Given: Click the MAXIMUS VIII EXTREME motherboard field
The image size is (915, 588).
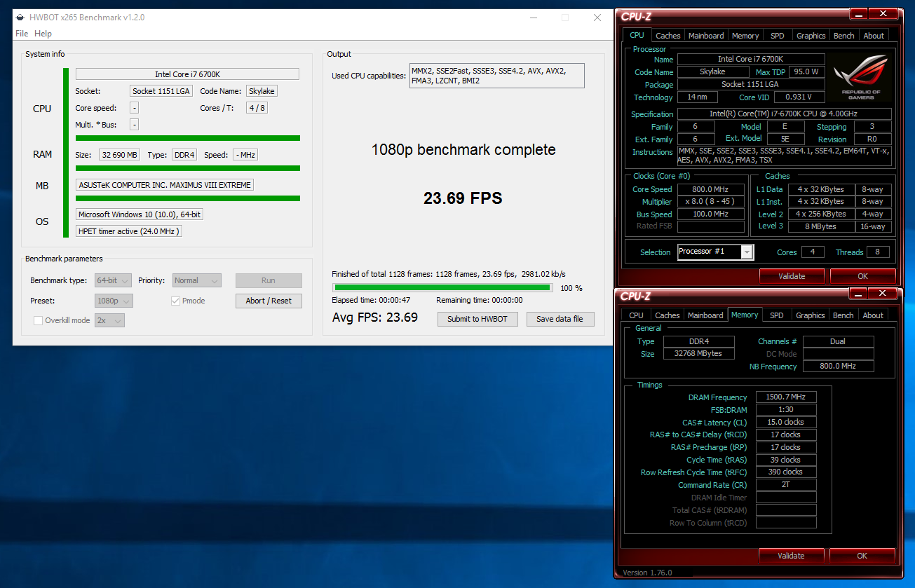Looking at the screenshot, I should [x=165, y=185].
